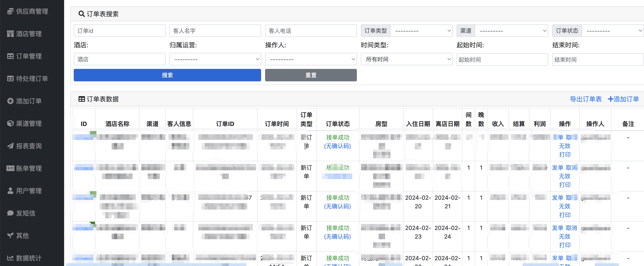Focus the 客人名字 input field

pos(215,31)
